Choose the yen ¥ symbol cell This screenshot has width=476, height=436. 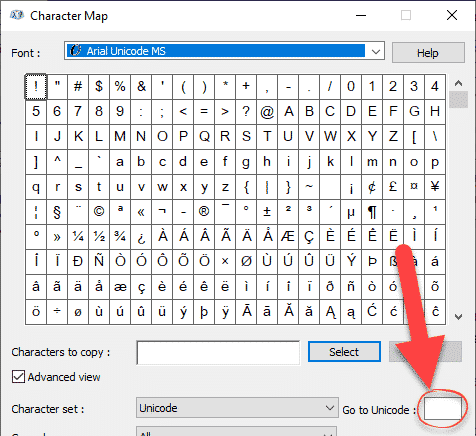pos(435,187)
